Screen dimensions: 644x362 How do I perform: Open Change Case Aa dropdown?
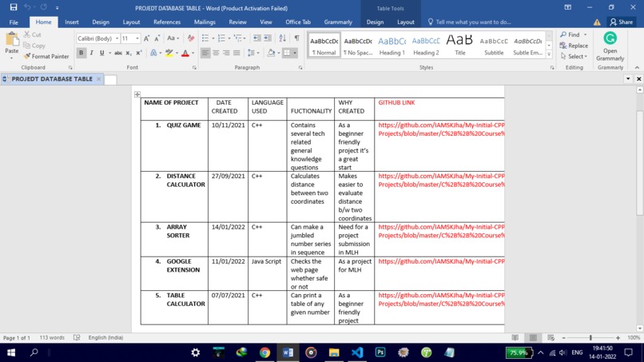[x=173, y=38]
